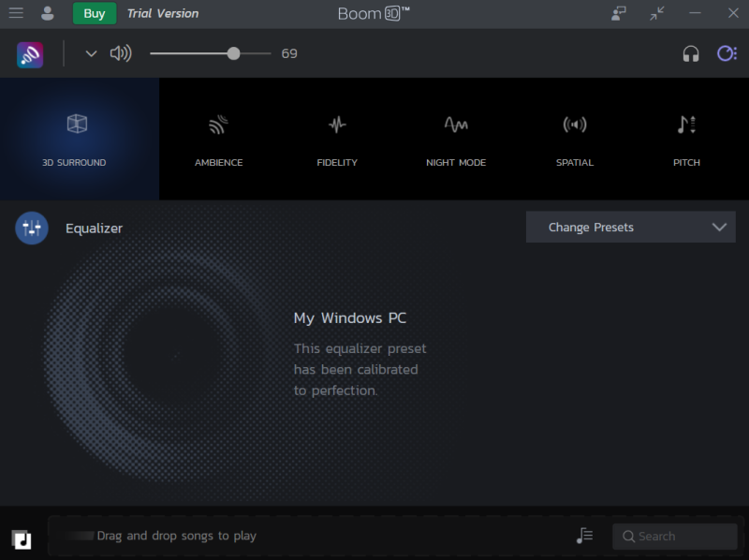Click the Fidelity pulse icon
This screenshot has width=749, height=560.
(337, 125)
